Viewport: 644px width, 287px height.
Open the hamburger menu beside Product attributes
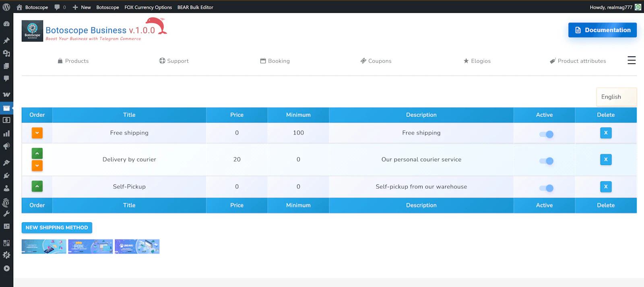click(x=632, y=60)
